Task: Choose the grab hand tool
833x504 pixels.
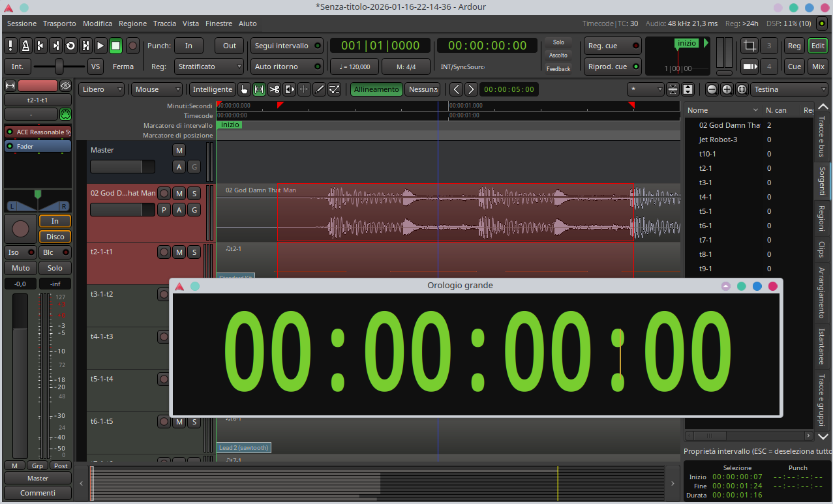Action: click(244, 89)
